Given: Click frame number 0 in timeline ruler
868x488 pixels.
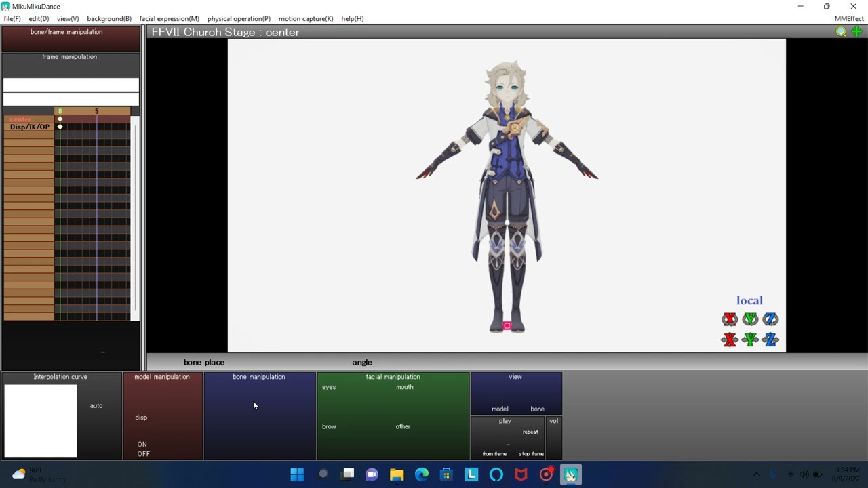Looking at the screenshot, I should click(x=60, y=111).
